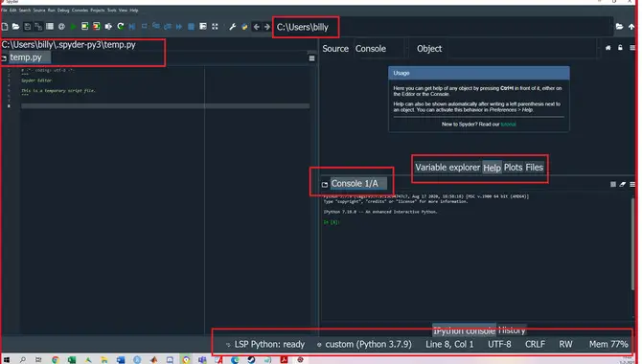This screenshot has height=364, width=642.
Task: Interrupt the kernel with the stop square
Action: (613, 184)
